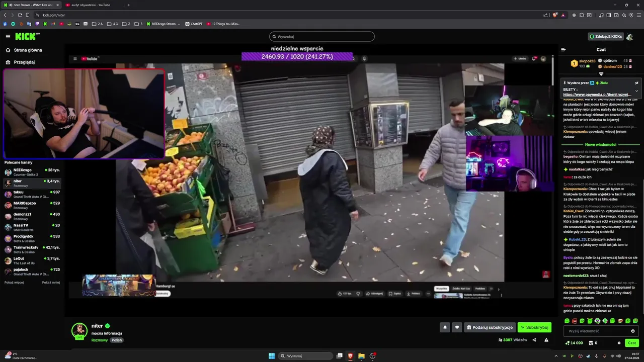This screenshot has width=644, height=362.
Task: Open the YouTube bookmark icon
Action: point(61,24)
